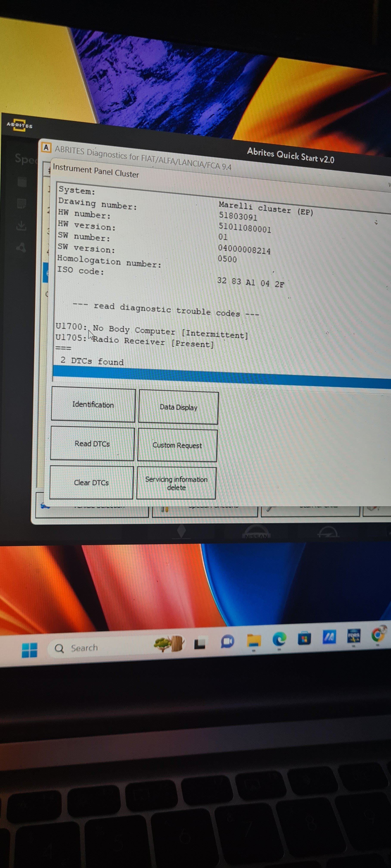Select the Renault diamond logo in Quick Start
This screenshot has height=868, width=391.
tap(181, 531)
